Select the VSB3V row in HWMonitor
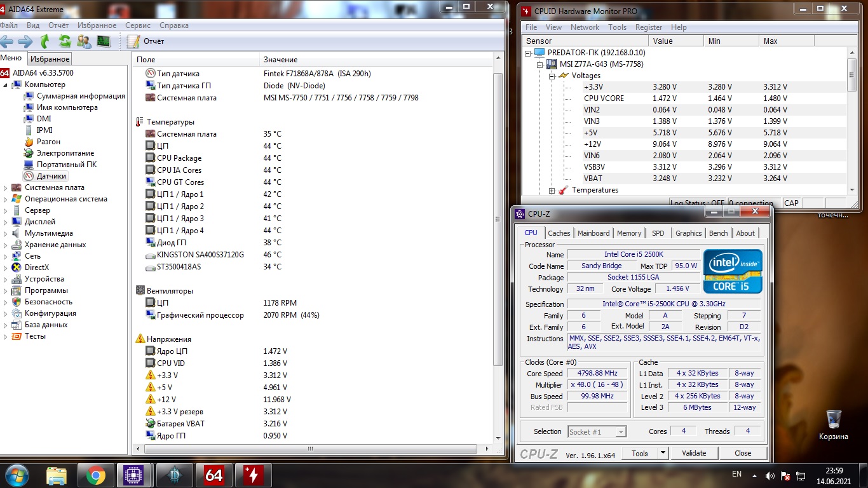Viewport: 868px width, 488px height. (684, 167)
